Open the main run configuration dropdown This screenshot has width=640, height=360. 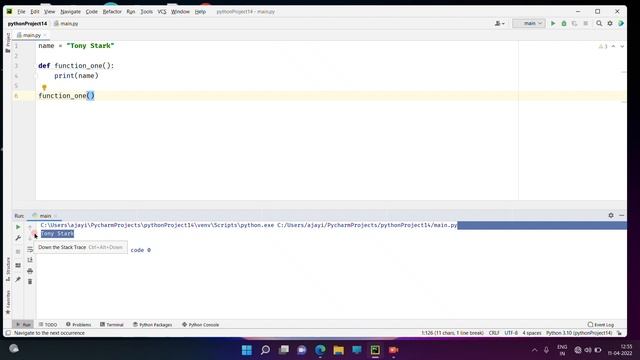click(x=529, y=24)
